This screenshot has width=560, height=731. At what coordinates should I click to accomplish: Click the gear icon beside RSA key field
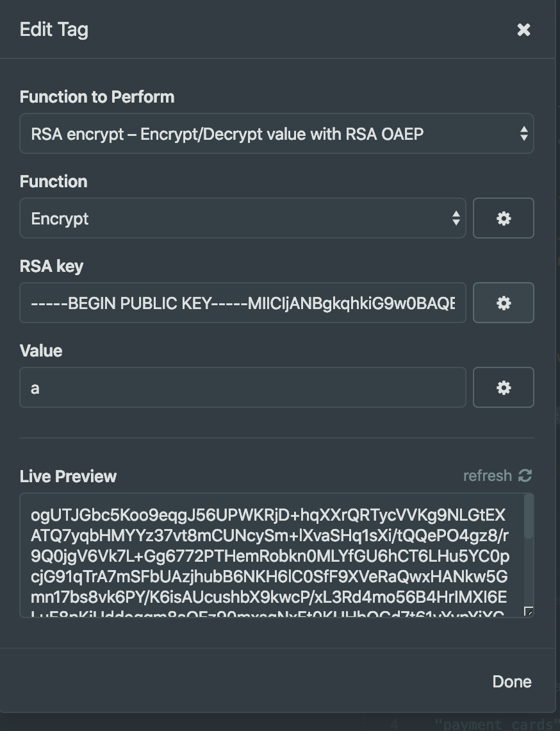click(x=504, y=303)
